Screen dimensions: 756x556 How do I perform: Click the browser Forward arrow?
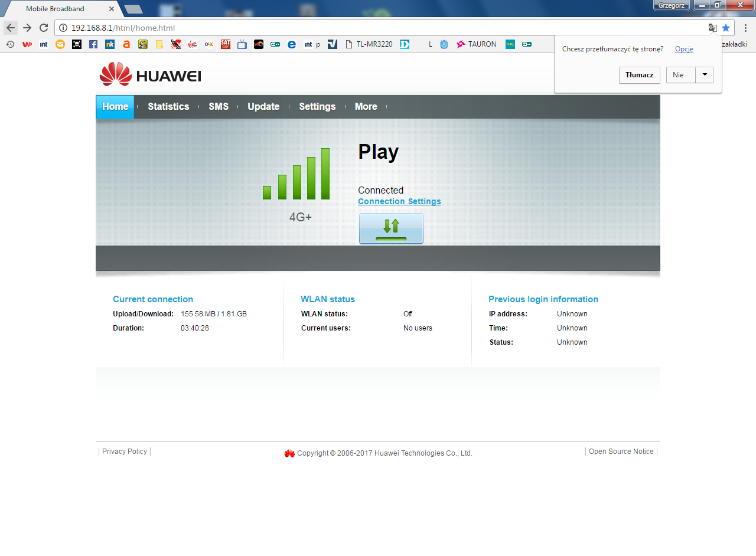27,28
